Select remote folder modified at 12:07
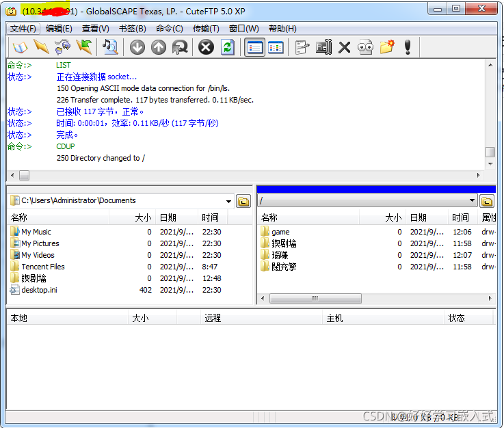The width and height of the screenshot is (504, 428). click(x=280, y=255)
